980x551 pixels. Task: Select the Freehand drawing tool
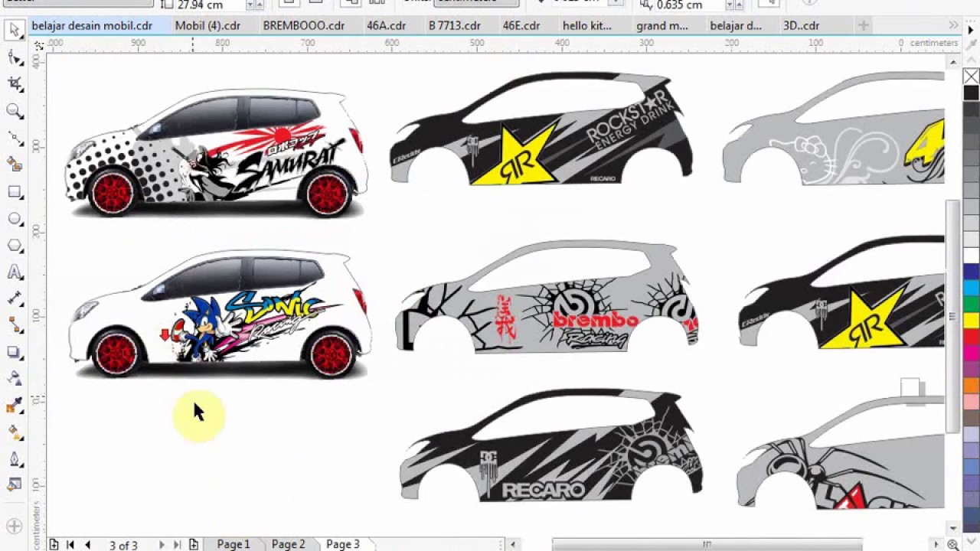coord(15,138)
